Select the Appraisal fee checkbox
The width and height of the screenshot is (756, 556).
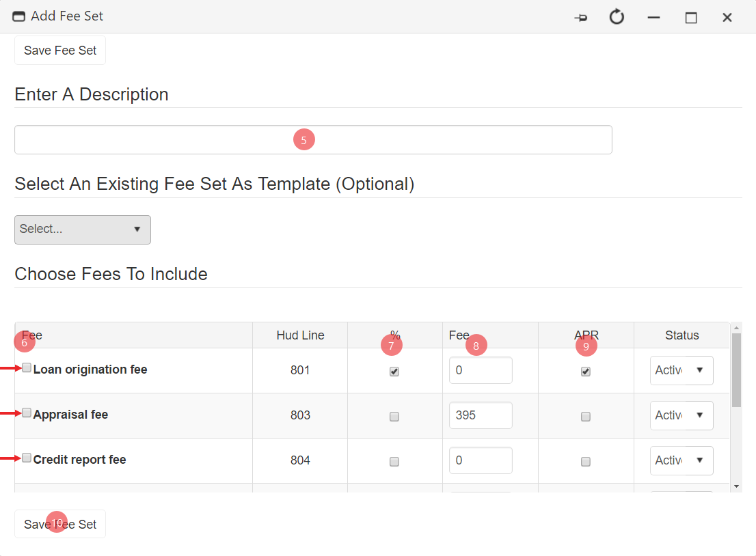click(27, 413)
